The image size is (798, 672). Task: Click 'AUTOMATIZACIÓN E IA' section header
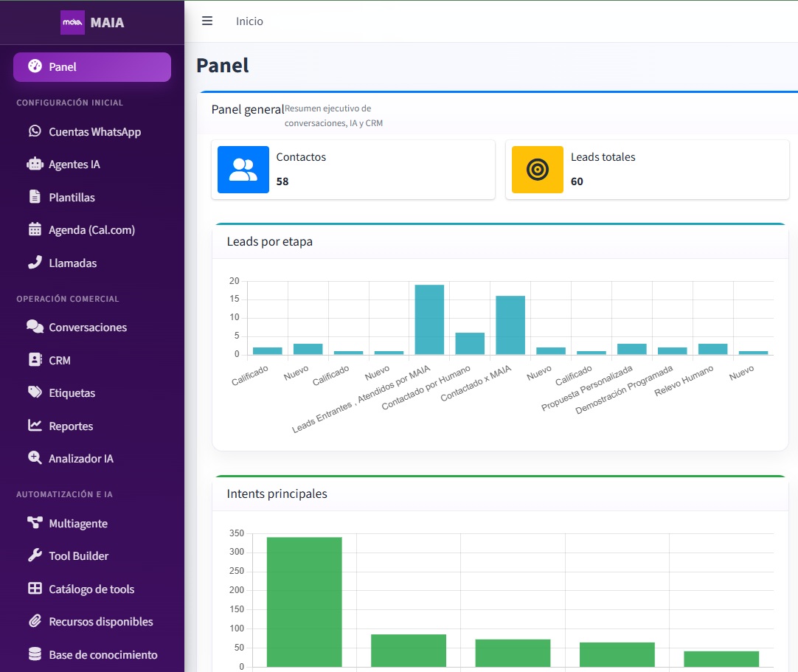(65, 494)
